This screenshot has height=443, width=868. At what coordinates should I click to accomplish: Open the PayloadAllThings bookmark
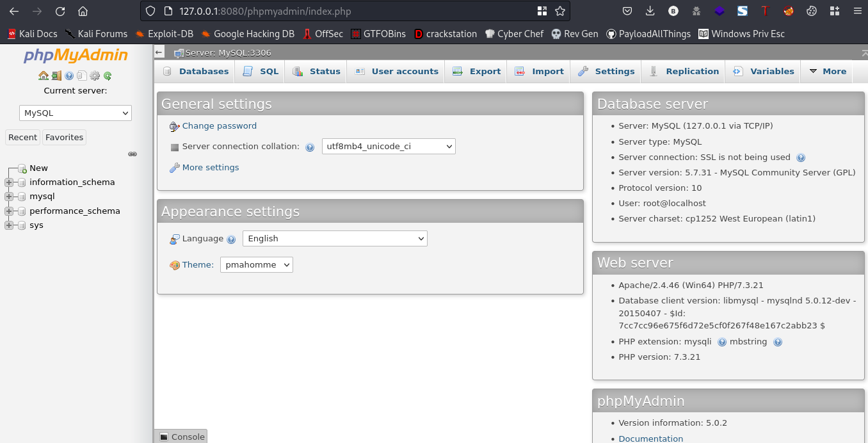(649, 34)
